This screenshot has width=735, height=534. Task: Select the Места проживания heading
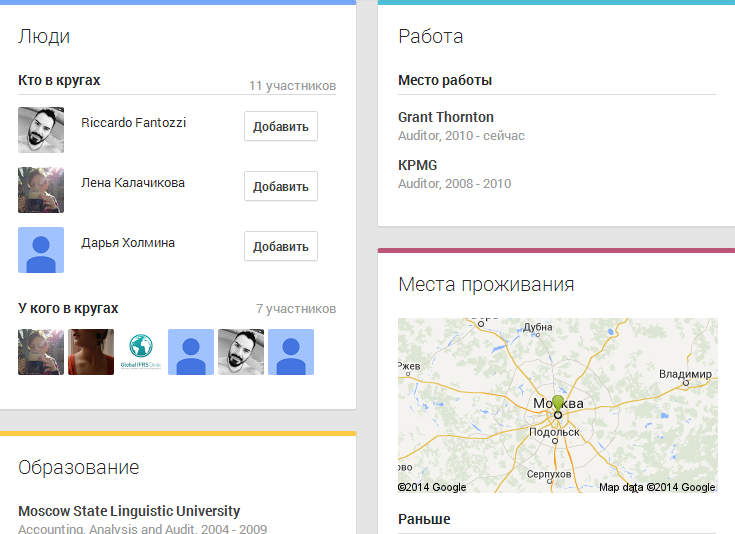(486, 285)
